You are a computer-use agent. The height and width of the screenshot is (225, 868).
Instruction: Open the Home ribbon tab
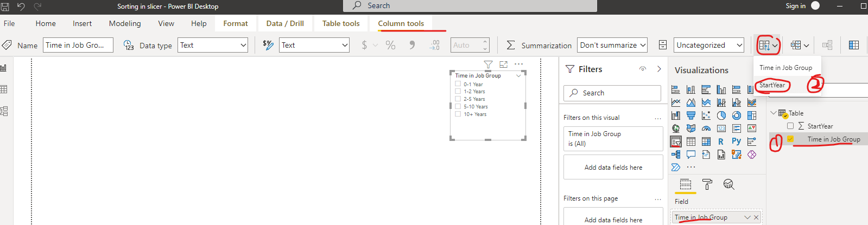click(x=46, y=23)
